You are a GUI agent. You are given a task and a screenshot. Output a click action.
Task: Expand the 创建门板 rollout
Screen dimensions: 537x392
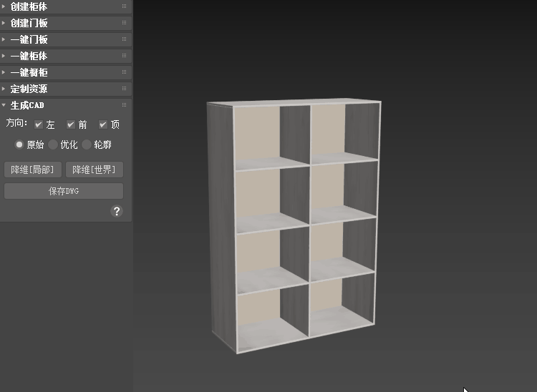66,23
